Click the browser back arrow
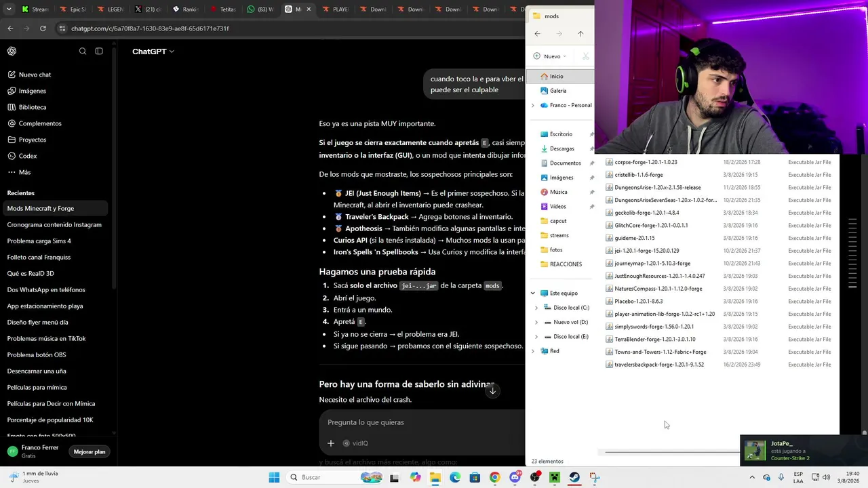This screenshot has height=488, width=868. [10, 28]
